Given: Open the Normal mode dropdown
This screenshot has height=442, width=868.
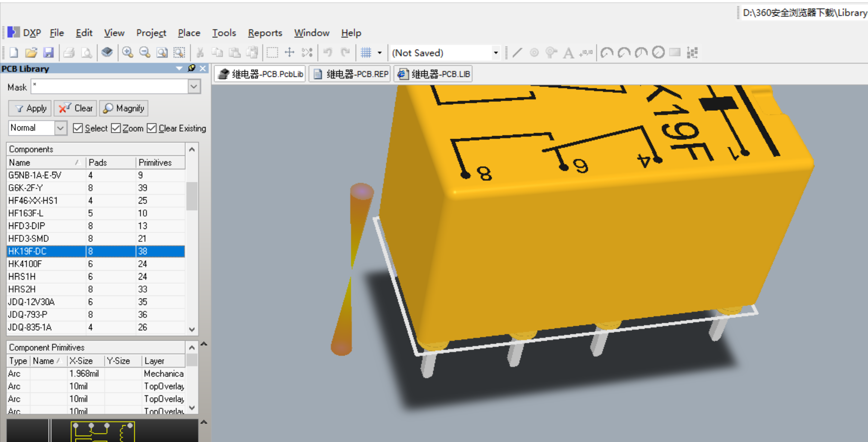Looking at the screenshot, I should [60, 128].
